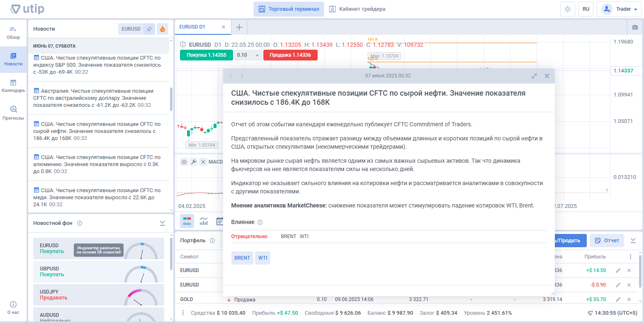Viewport: 644px width, 323px height.
Task: Edit the +$ 14.50 EURUSD position
Action: coord(618,270)
